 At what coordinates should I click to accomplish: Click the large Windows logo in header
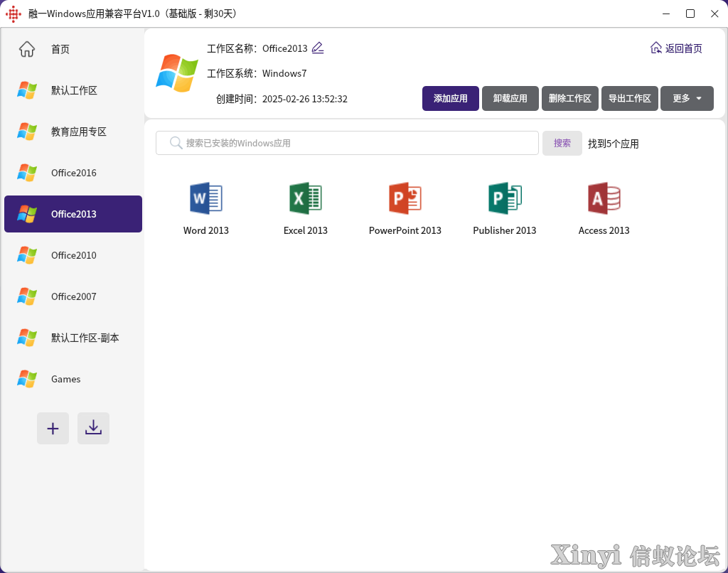point(177,73)
